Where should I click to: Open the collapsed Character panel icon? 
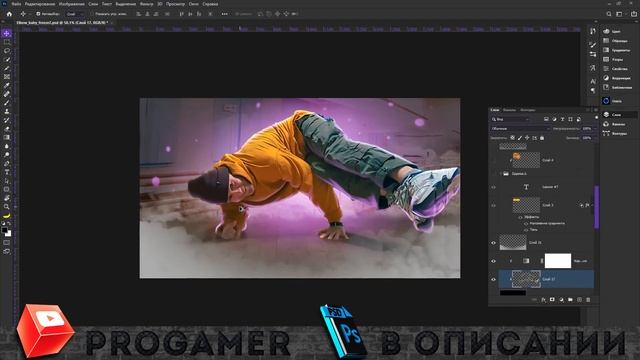tap(593, 81)
